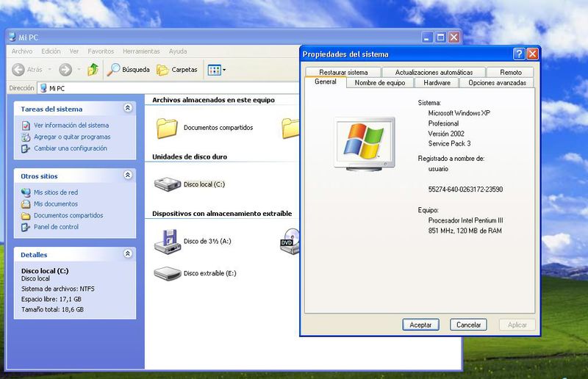
Task: Toggle the Carpetas folders pane
Action: click(x=177, y=69)
